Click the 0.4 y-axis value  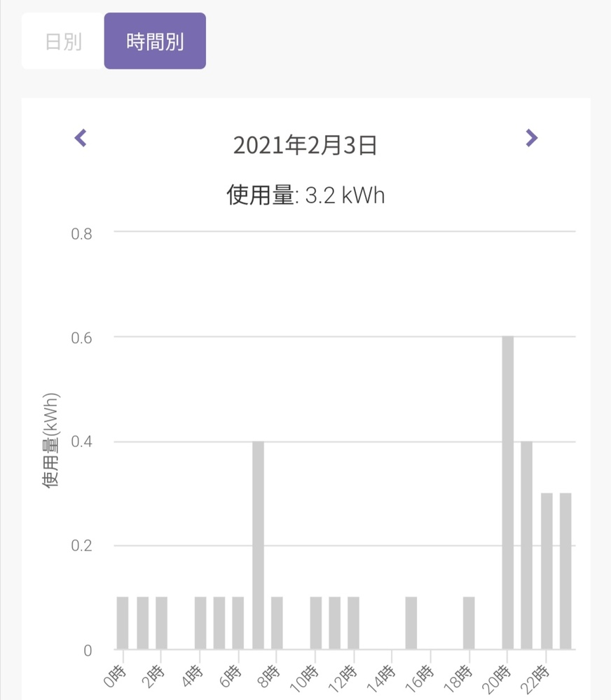pyautogui.click(x=82, y=441)
